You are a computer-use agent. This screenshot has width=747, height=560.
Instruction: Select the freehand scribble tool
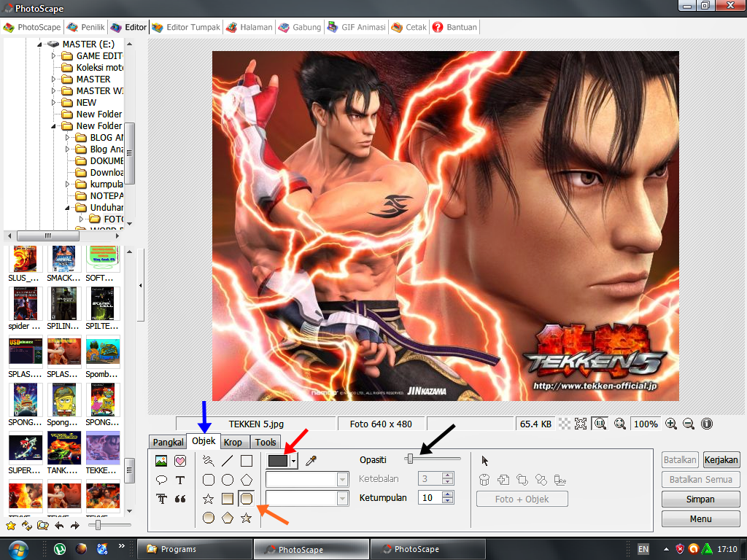pos(208,461)
